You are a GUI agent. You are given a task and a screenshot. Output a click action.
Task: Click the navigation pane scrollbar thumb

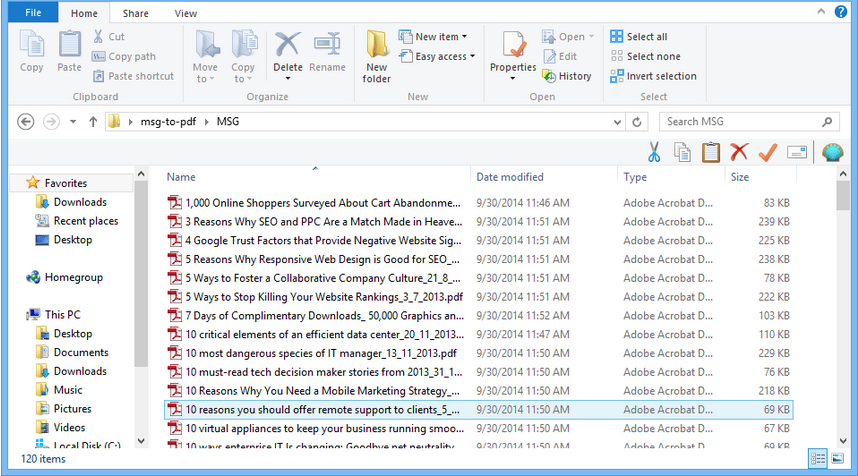pyautogui.click(x=141, y=274)
